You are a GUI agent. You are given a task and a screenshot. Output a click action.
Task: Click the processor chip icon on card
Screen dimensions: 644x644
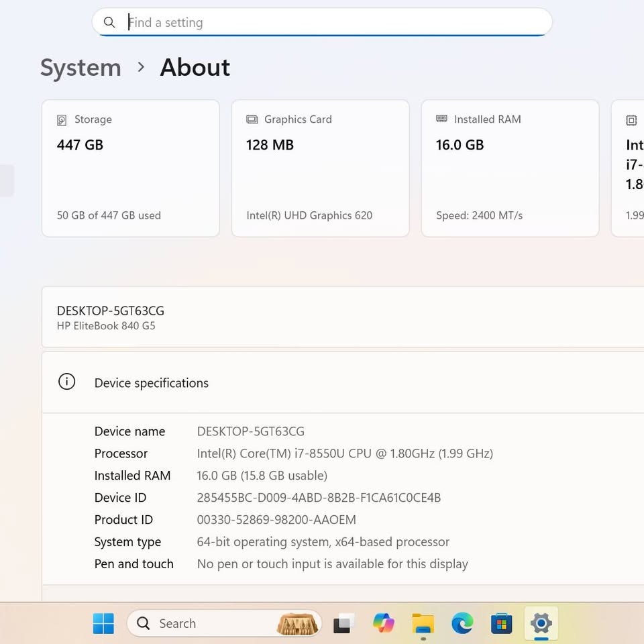tap(631, 120)
